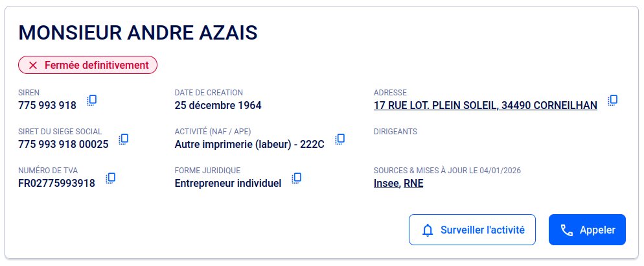Select the SIREN value 775 993 918
The width and height of the screenshot is (644, 266).
pyautogui.click(x=48, y=106)
